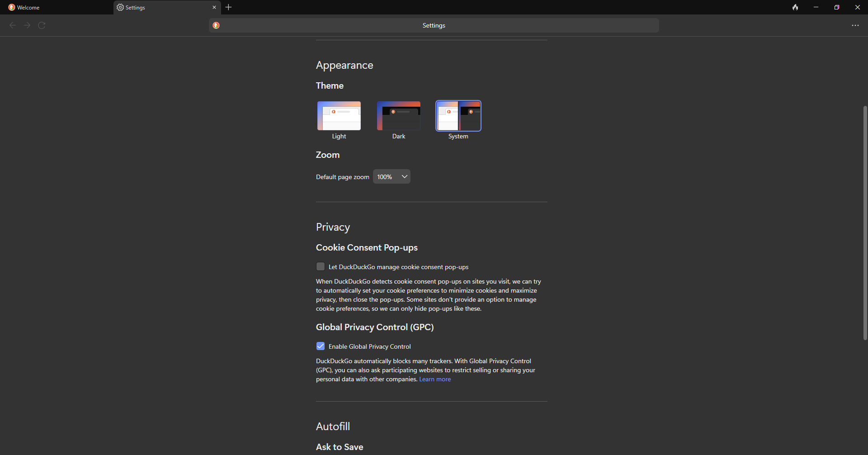Open the Default page zoom dropdown
The image size is (868, 455).
pyautogui.click(x=392, y=177)
